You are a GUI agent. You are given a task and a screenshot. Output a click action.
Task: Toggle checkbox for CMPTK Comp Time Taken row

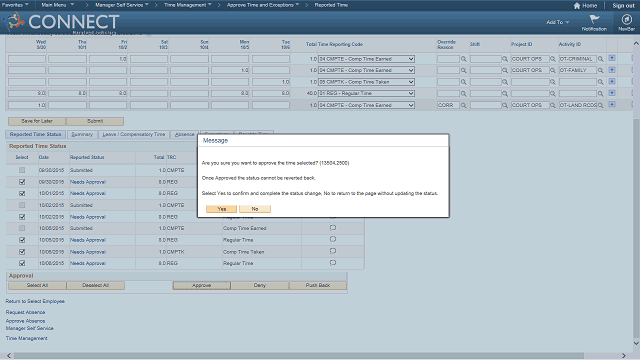tap(22, 252)
